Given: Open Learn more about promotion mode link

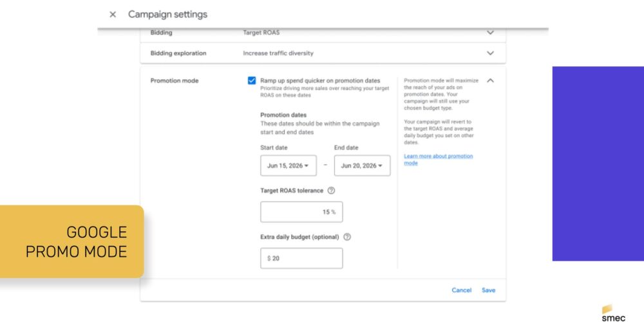Looking at the screenshot, I should 438,159.
